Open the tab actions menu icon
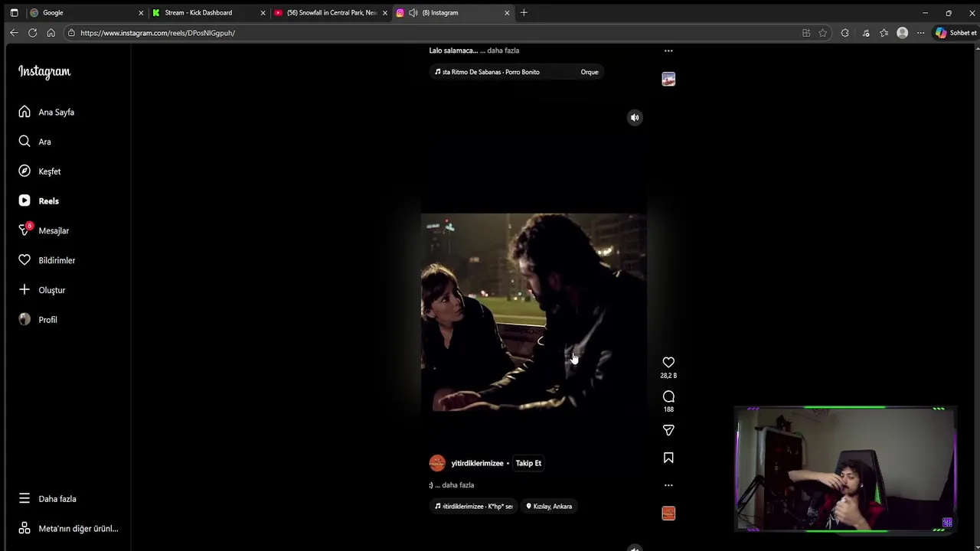980x551 pixels. coord(14,12)
